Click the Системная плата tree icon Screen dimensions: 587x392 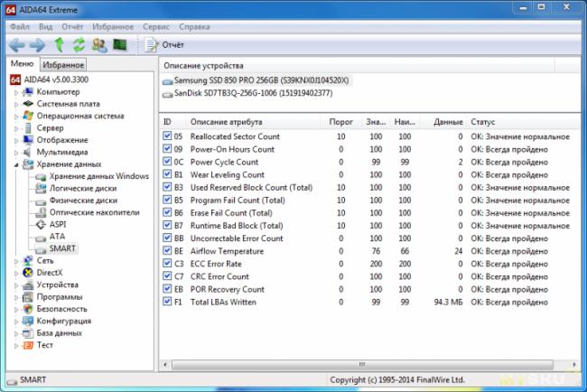(28, 104)
